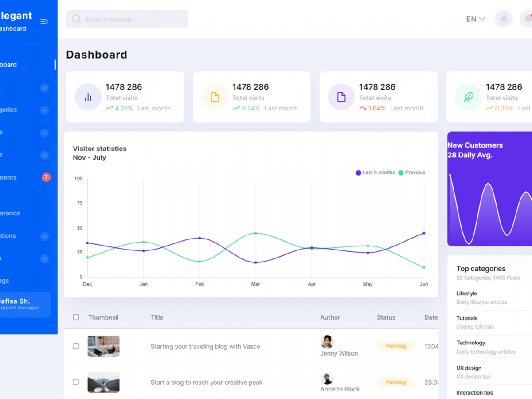Open the traveling blog post thumbnail
The height and width of the screenshot is (399, 532).
[103, 346]
